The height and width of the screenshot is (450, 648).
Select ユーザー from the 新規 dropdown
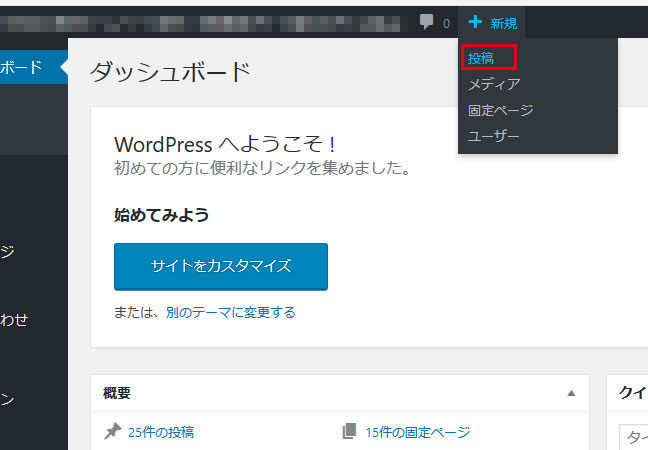(x=493, y=136)
